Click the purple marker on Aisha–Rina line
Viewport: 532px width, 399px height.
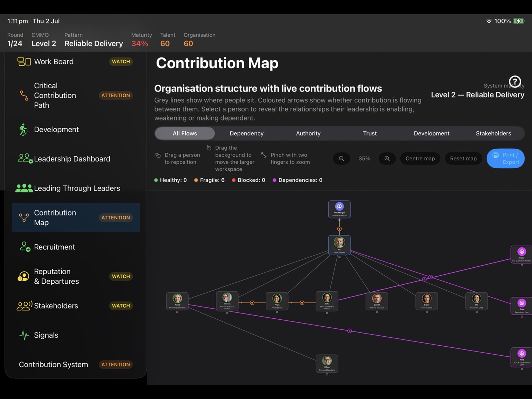pos(349,331)
